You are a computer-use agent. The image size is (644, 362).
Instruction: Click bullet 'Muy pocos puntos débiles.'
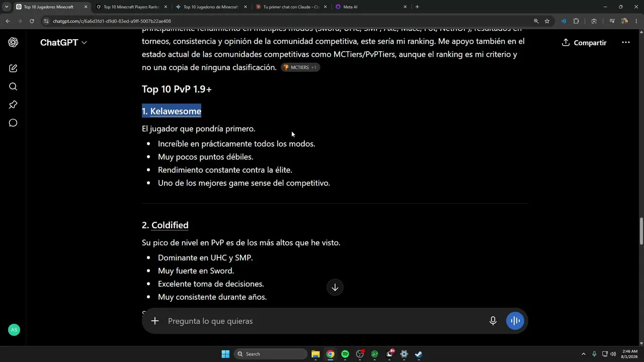click(x=206, y=157)
